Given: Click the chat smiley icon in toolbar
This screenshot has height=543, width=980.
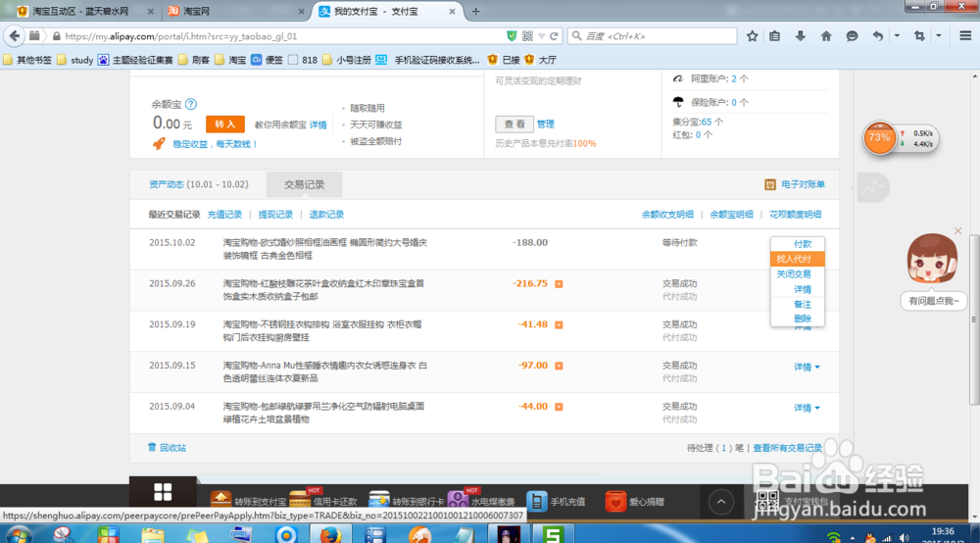Looking at the screenshot, I should pyautogui.click(x=852, y=36).
